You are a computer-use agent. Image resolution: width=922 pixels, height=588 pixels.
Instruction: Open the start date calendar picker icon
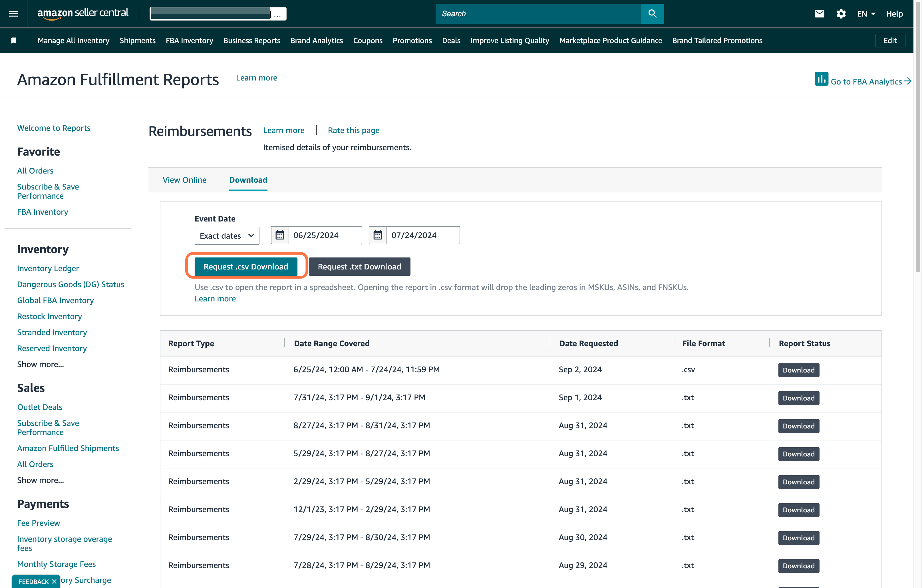tap(280, 235)
